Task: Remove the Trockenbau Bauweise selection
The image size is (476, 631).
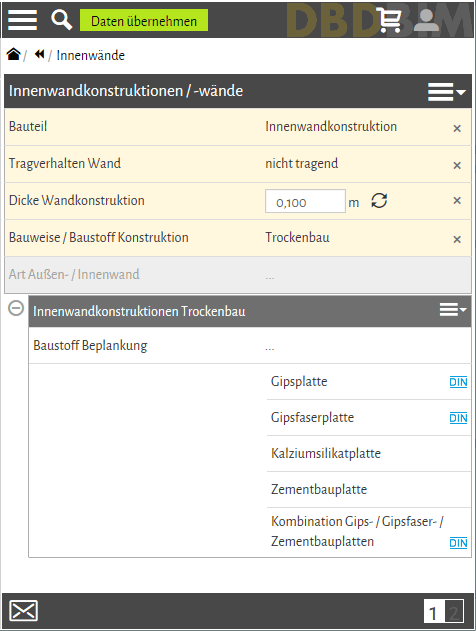Action: [457, 239]
